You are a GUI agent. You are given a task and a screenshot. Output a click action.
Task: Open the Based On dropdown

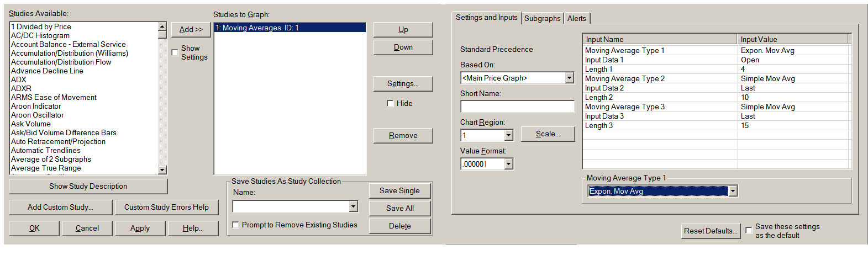click(569, 78)
